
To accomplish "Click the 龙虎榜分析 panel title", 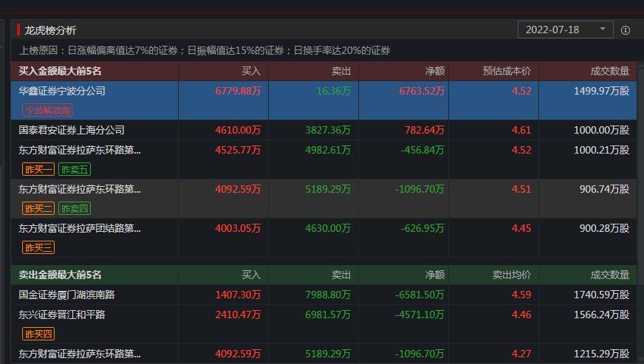I will (50, 30).
